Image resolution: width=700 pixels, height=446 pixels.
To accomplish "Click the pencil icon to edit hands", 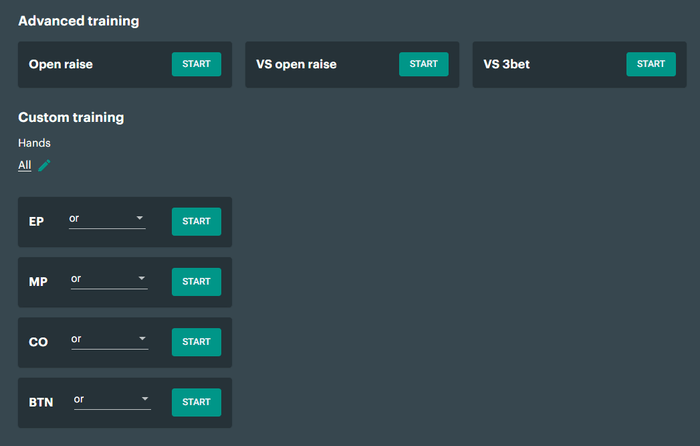I will click(x=44, y=166).
